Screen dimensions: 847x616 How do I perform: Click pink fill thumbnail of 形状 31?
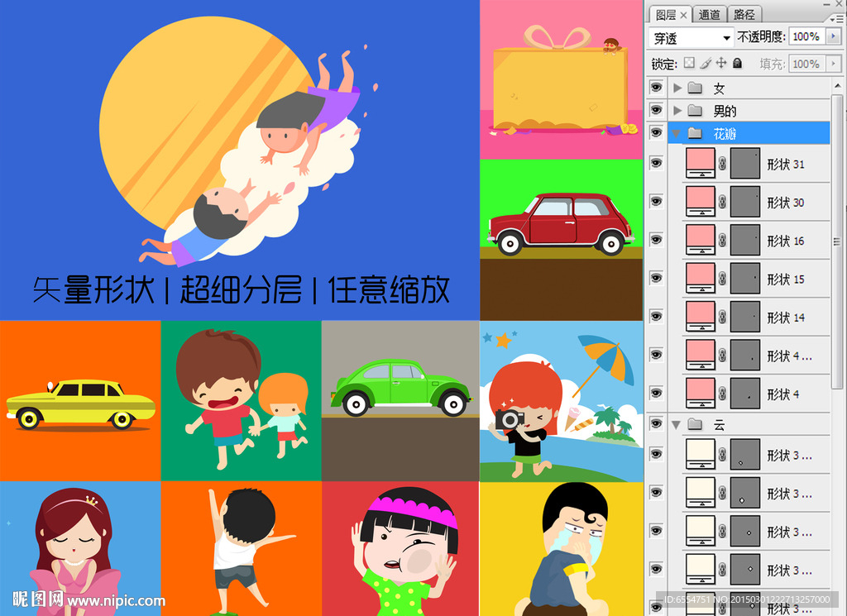(x=700, y=163)
